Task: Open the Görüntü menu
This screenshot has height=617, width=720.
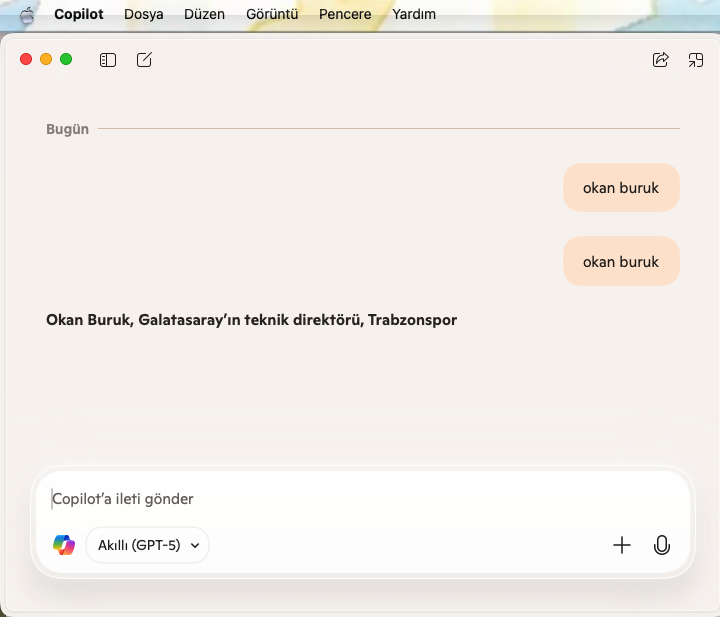Action: coord(272,14)
